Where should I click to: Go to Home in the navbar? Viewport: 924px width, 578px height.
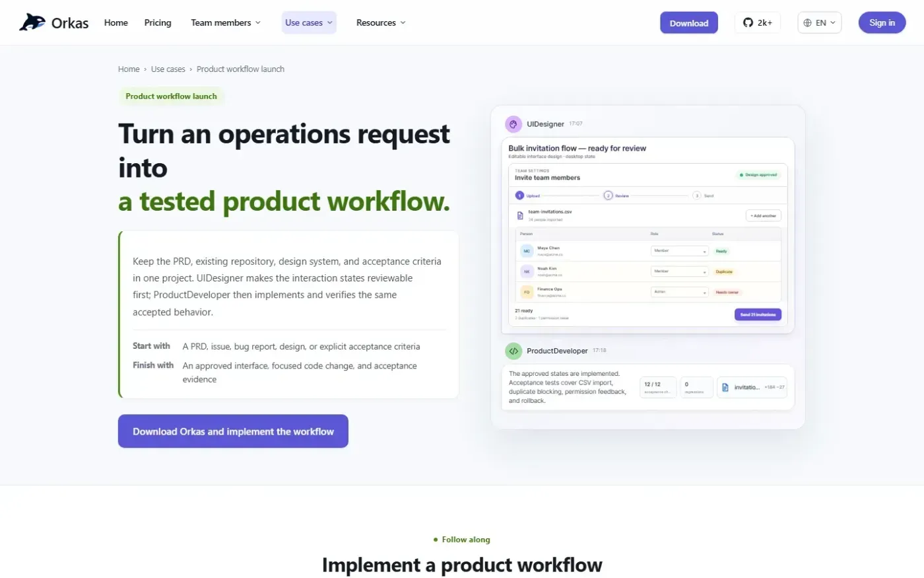[x=116, y=22]
